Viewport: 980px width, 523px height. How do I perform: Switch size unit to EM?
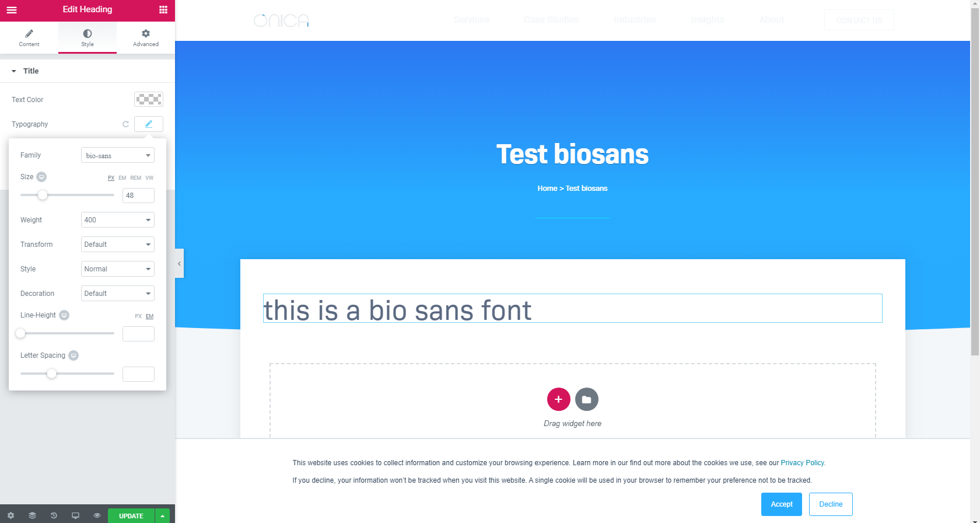click(x=122, y=178)
